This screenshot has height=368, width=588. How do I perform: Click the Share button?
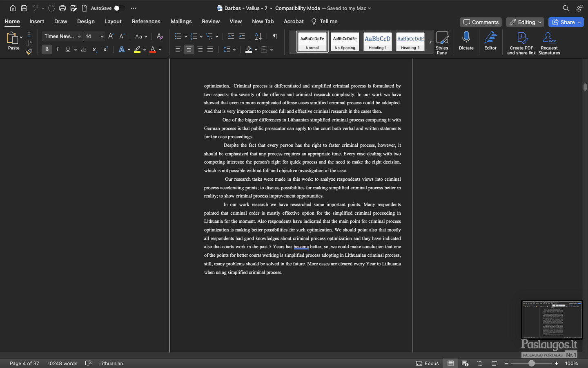(566, 22)
